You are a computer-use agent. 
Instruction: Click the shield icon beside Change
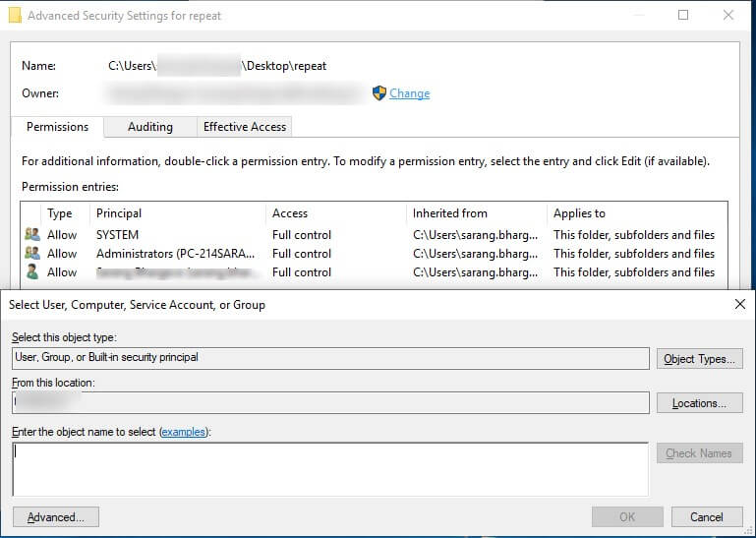379,93
